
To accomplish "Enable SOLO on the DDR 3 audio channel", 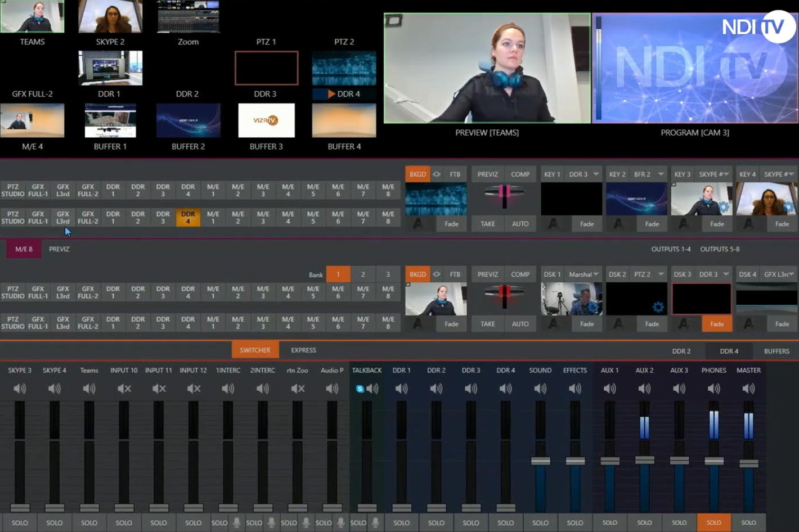I will pos(471,522).
